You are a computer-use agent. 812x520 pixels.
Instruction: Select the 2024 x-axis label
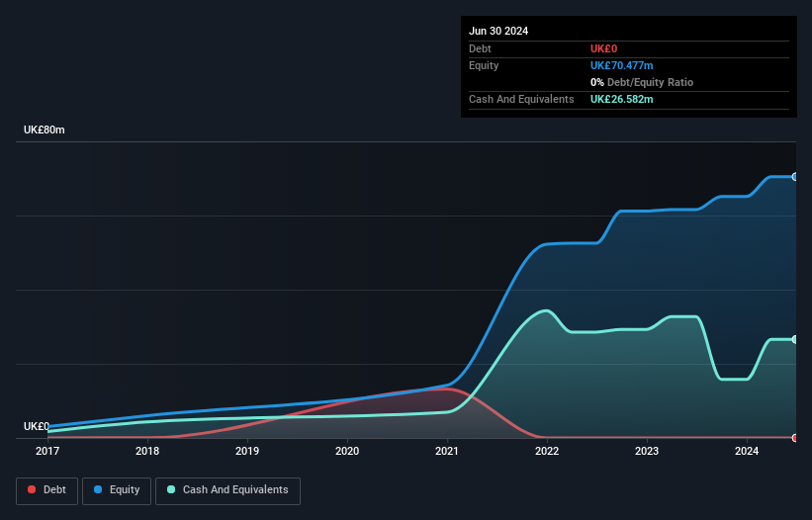[747, 451]
